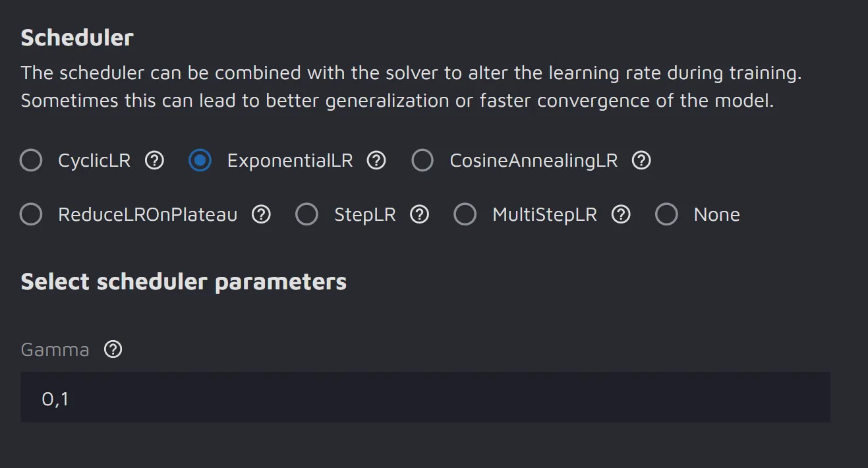Click the help icon next to CyclicLR
Viewport: 868px width, 468px height.
tap(154, 160)
